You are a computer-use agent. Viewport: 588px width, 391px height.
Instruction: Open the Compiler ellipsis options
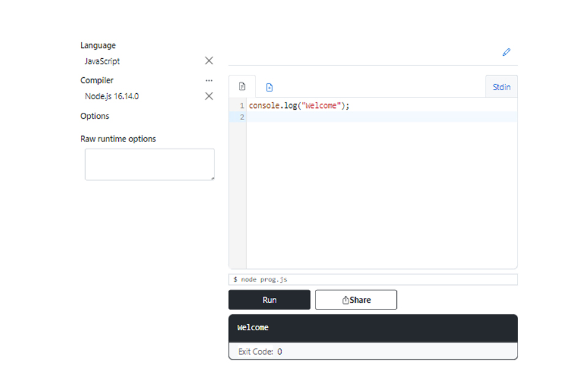coord(209,80)
